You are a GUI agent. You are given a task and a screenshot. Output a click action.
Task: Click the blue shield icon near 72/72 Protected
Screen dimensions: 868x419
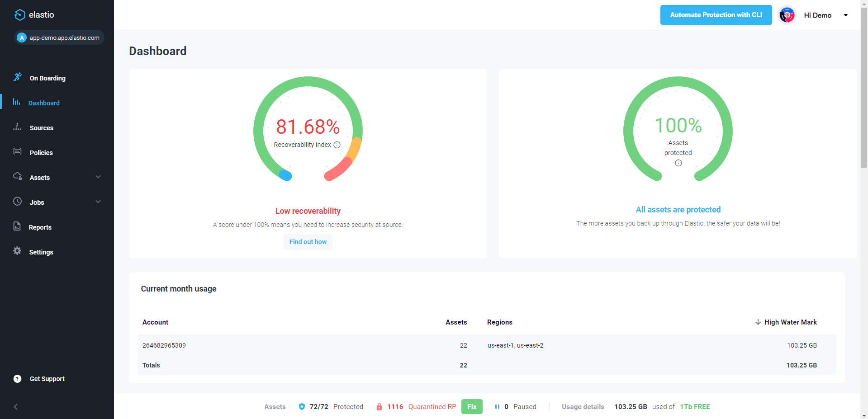(301, 406)
